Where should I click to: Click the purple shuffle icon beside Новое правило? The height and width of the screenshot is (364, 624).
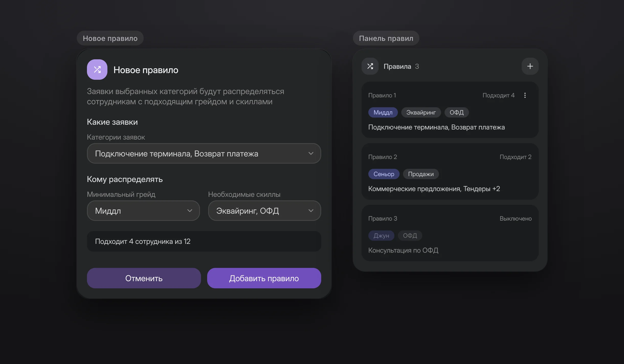point(97,70)
